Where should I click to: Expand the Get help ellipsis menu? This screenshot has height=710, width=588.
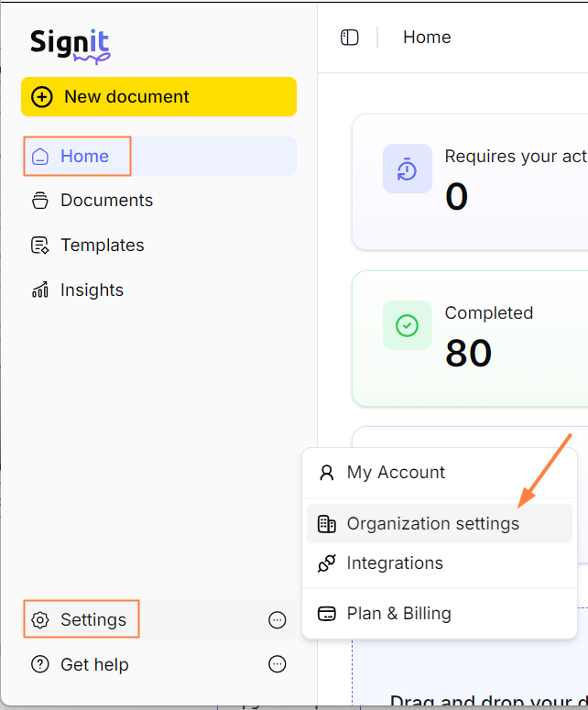[x=277, y=664]
